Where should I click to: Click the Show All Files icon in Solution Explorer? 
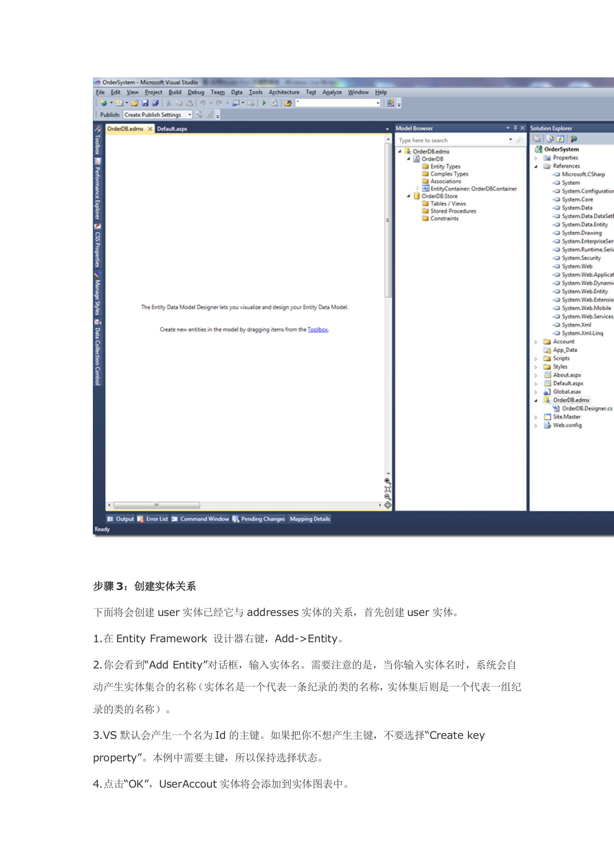point(550,139)
